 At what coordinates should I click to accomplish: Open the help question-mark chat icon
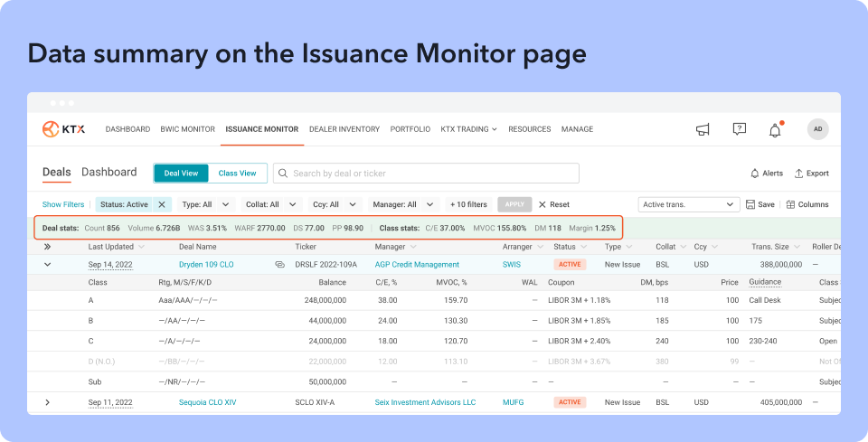739,129
